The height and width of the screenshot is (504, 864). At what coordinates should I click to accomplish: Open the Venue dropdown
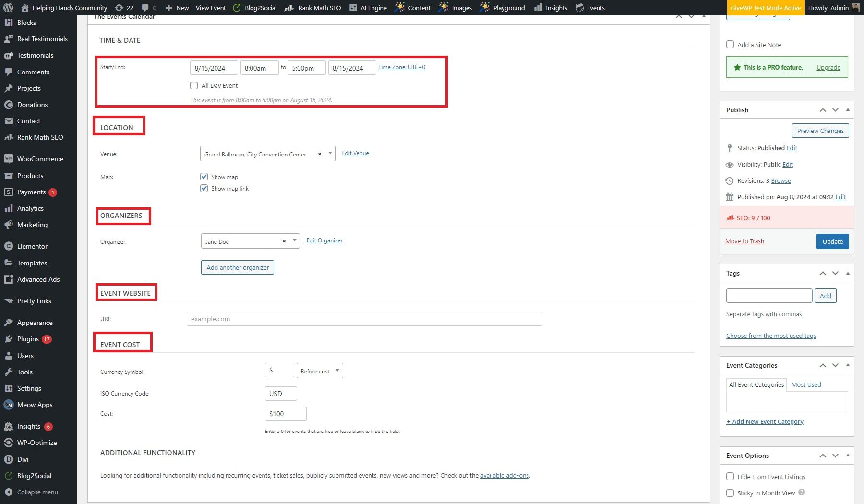(330, 154)
